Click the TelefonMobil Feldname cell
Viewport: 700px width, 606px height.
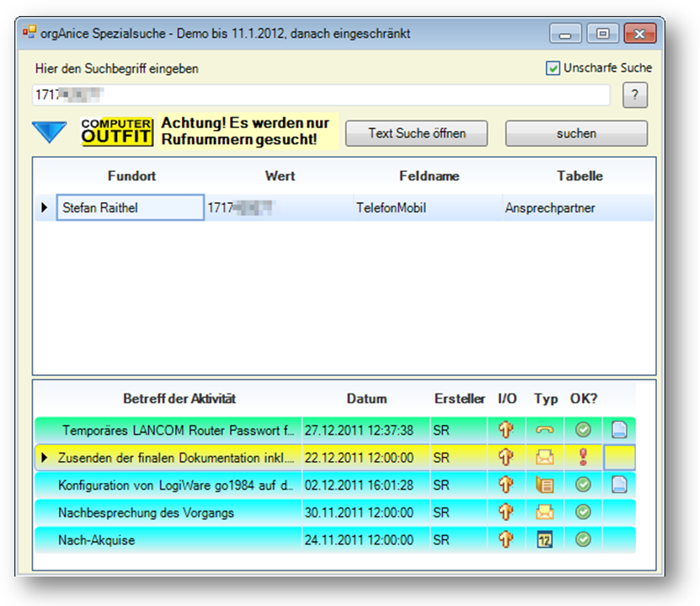click(x=428, y=207)
